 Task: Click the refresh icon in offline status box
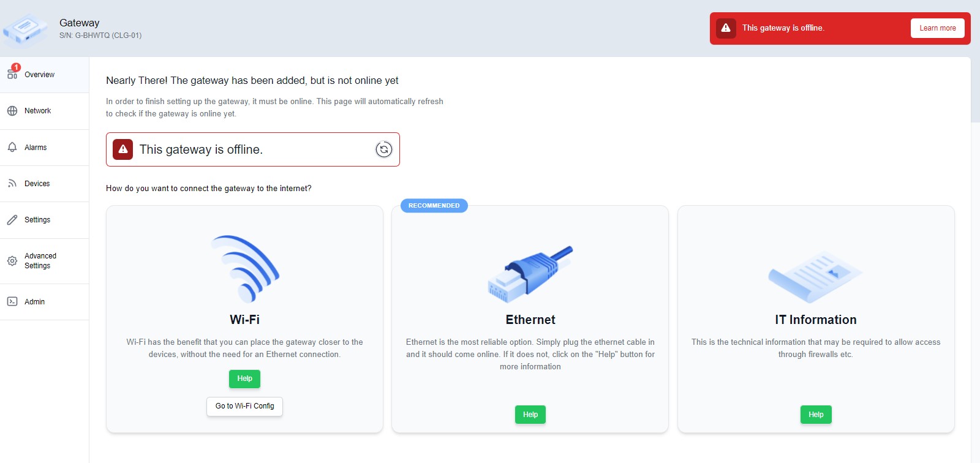coord(384,149)
